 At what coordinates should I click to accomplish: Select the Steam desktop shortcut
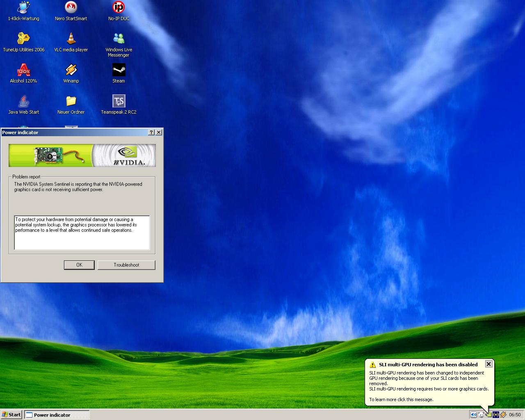tap(119, 74)
